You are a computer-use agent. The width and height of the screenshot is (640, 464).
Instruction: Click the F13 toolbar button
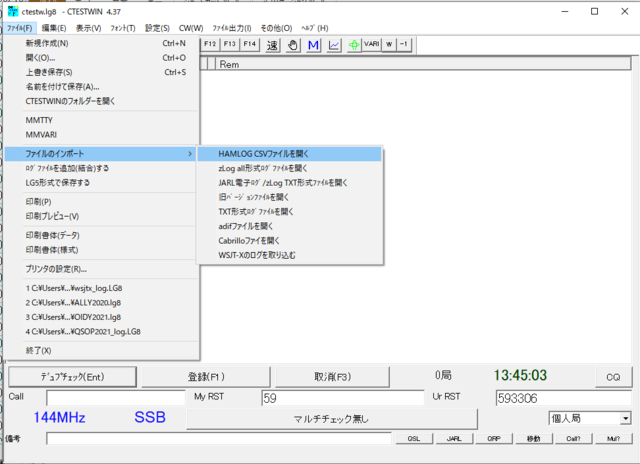pos(230,44)
